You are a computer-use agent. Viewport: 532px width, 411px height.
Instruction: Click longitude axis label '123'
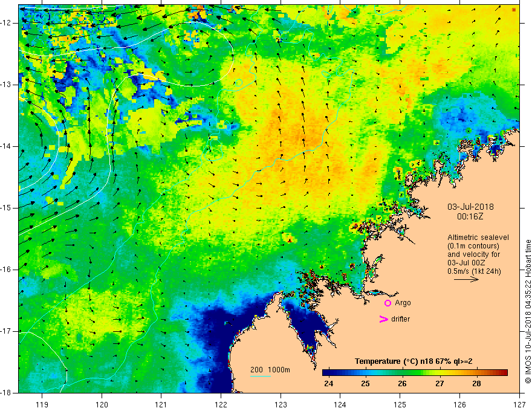281,404
